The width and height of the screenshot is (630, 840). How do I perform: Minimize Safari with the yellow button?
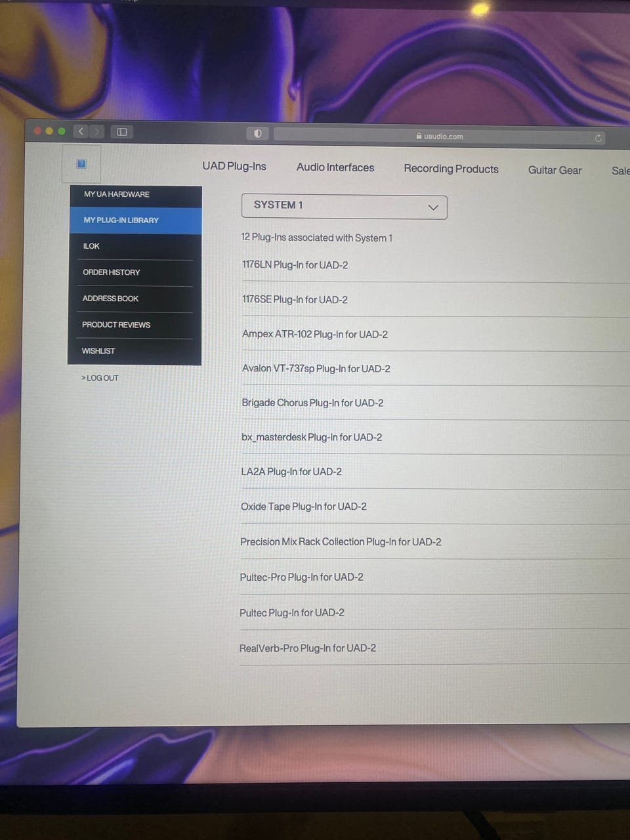(49, 131)
